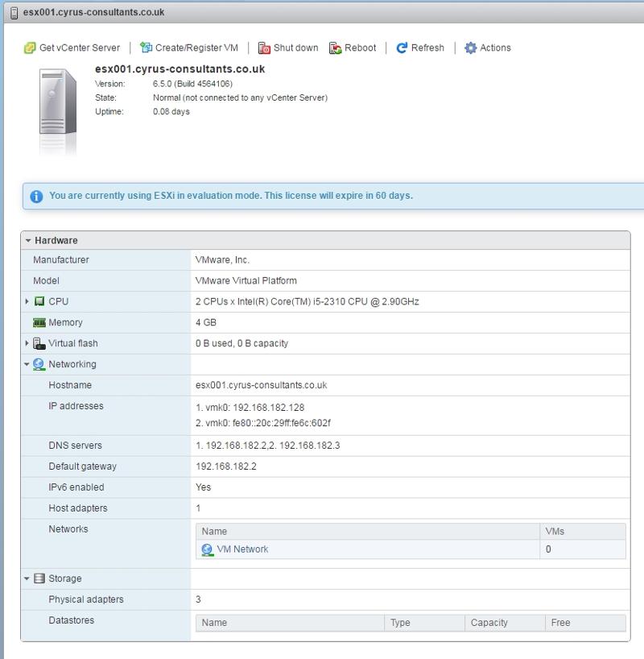Select the Model row label
644x659 pixels.
46,280
